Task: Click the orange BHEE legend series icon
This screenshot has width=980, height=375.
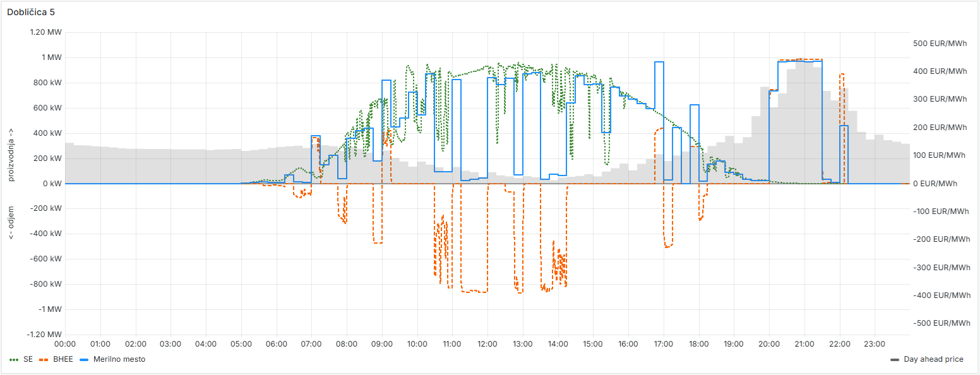Action: (44, 359)
